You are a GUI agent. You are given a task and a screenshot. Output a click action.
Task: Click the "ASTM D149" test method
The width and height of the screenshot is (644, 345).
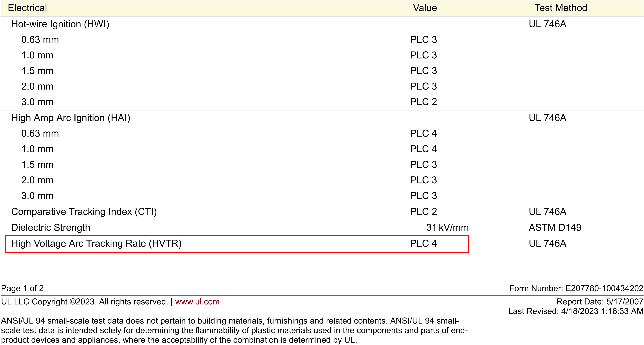555,228
